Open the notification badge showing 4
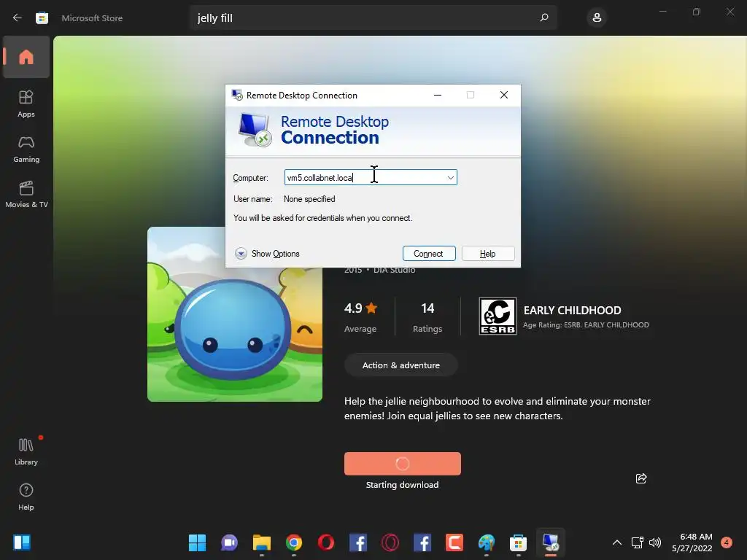The width and height of the screenshot is (747, 560). (x=727, y=542)
